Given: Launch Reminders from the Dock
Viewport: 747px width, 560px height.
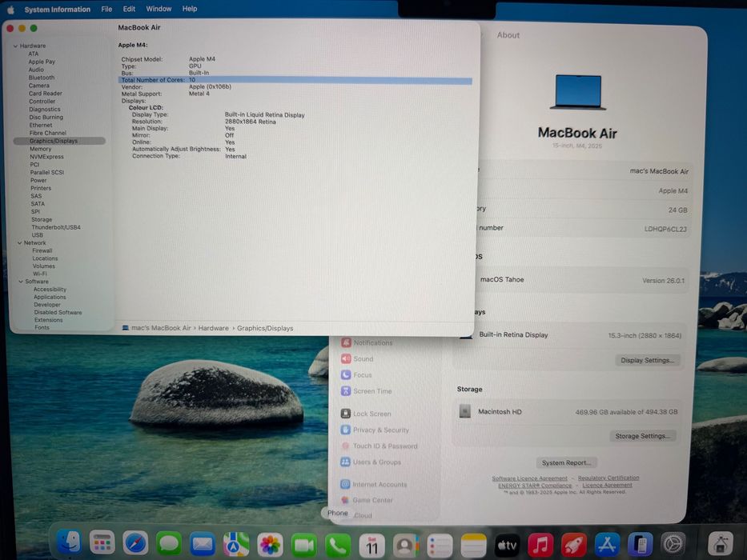Looking at the screenshot, I should (440, 546).
